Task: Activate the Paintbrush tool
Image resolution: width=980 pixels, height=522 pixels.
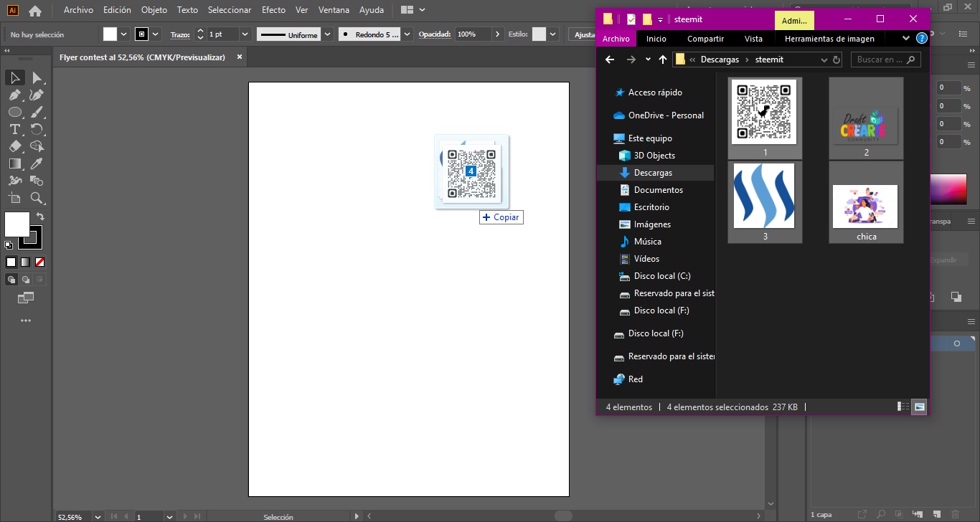Action: pos(37,112)
